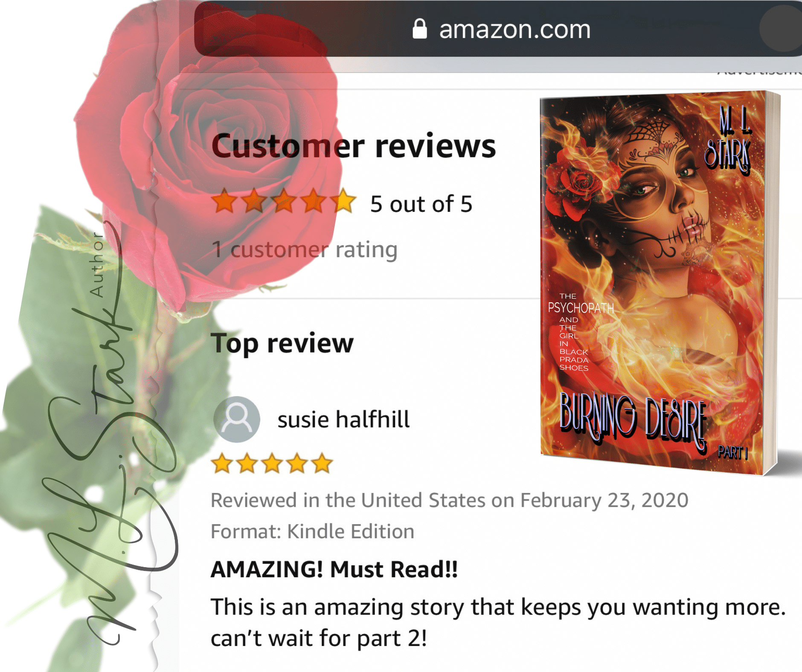Click the amazon.com address bar text

[515, 29]
